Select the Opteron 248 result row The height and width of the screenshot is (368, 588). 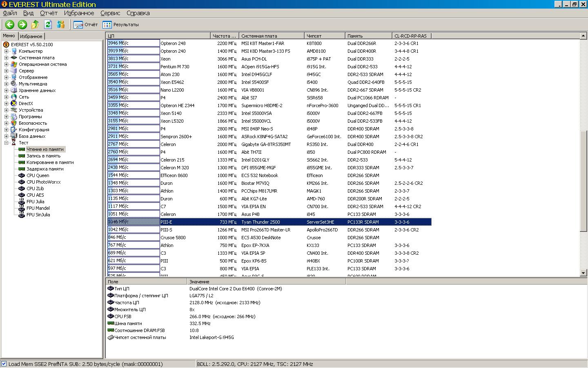[x=173, y=43]
